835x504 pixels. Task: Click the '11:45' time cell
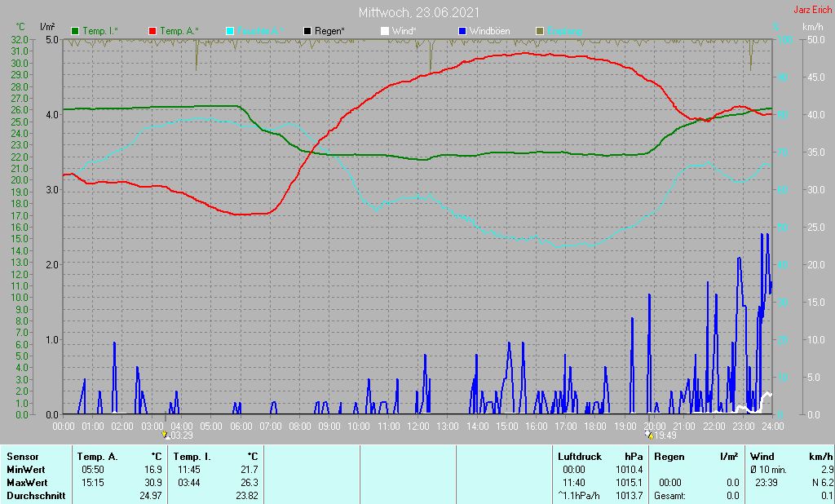point(188,470)
